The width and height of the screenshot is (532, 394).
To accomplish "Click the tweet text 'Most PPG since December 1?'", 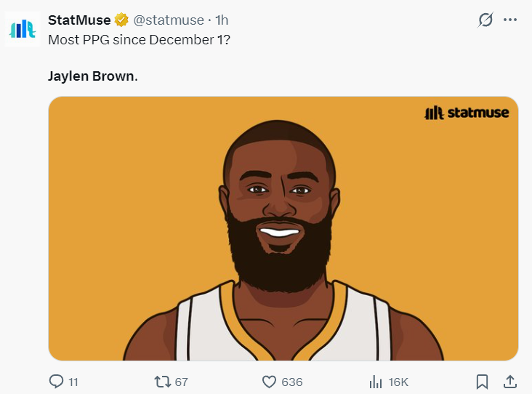I will (x=140, y=39).
